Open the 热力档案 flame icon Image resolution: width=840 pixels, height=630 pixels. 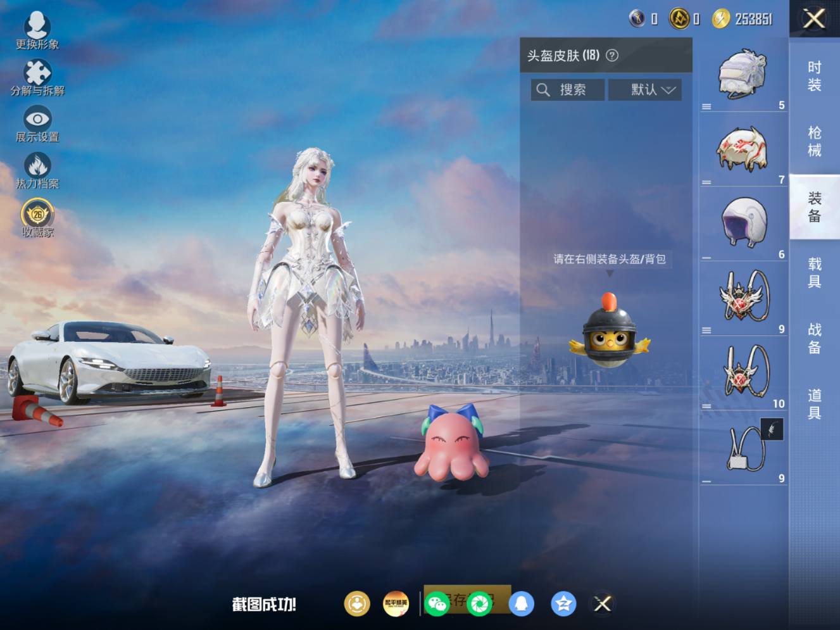pyautogui.click(x=37, y=165)
